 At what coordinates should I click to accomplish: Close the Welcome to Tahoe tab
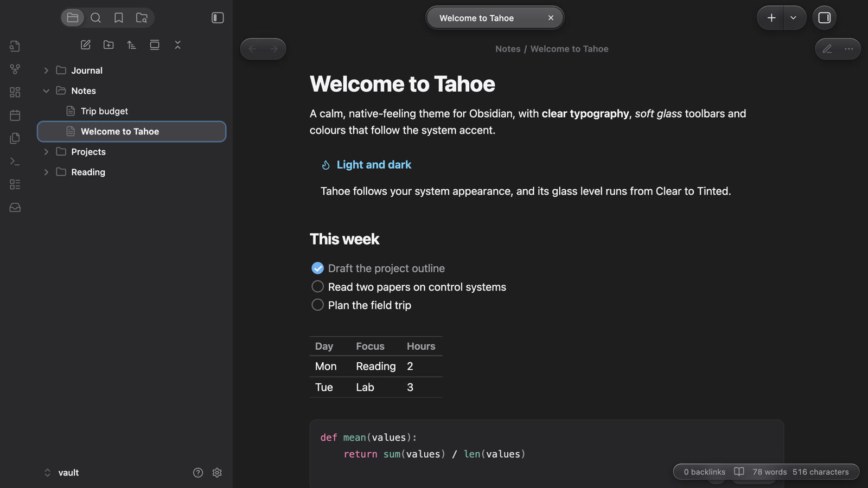tap(551, 18)
